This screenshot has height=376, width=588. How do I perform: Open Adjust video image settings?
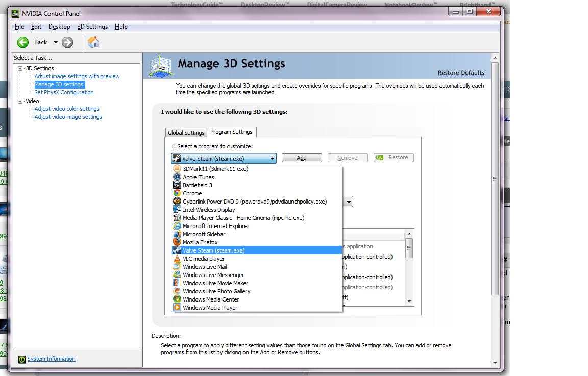coord(68,117)
